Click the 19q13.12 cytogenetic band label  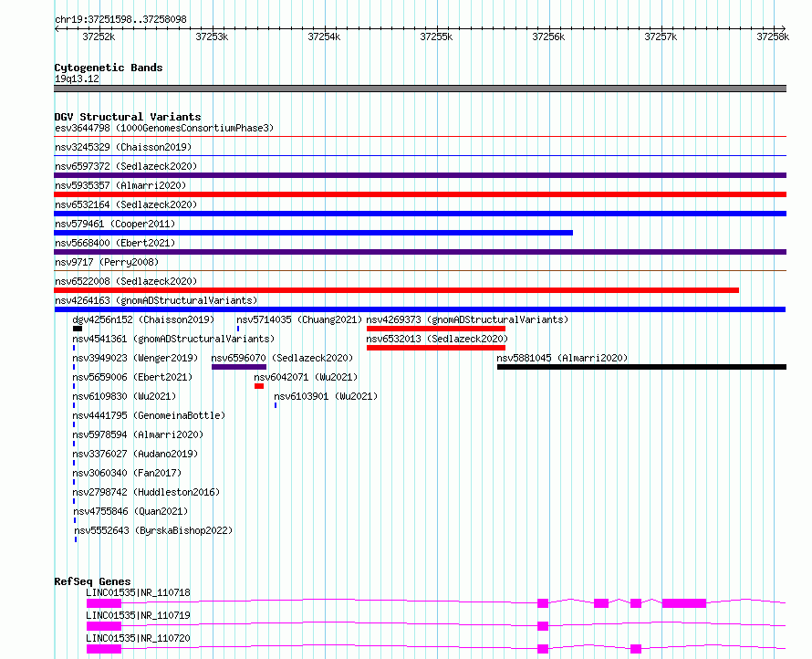(77, 78)
